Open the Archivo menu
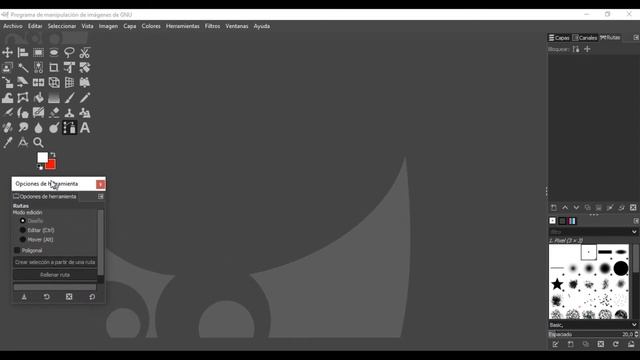The width and height of the screenshot is (640, 360). click(13, 26)
